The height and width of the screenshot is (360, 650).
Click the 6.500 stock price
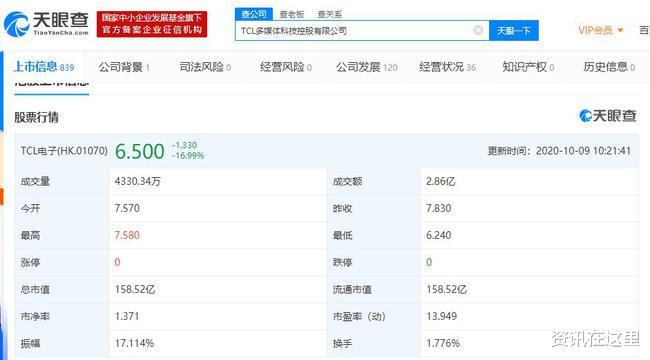[140, 151]
